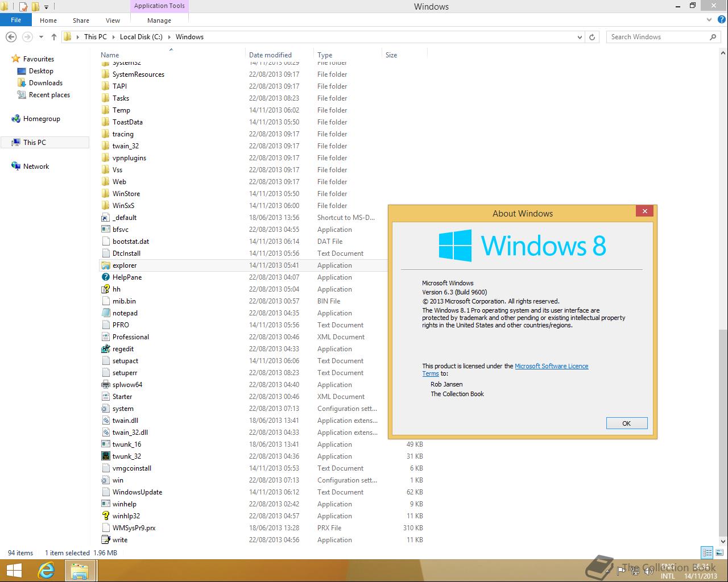Image resolution: width=728 pixels, height=582 pixels.
Task: Click the bfsvc application icon
Action: 105,230
